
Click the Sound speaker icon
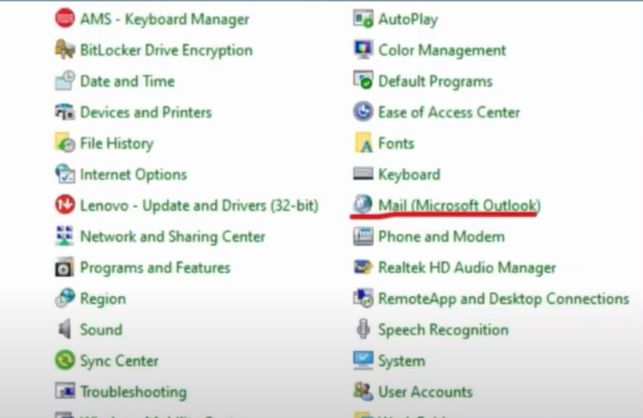[65, 329]
